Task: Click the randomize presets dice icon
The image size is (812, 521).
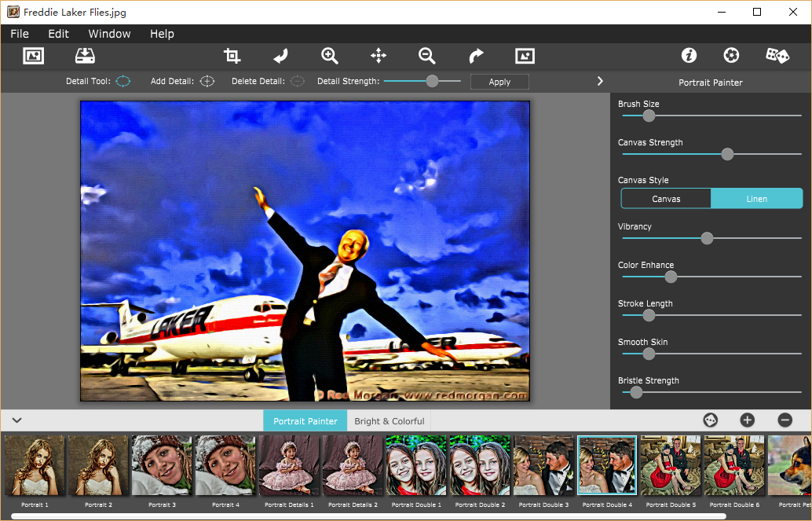Action: point(777,55)
